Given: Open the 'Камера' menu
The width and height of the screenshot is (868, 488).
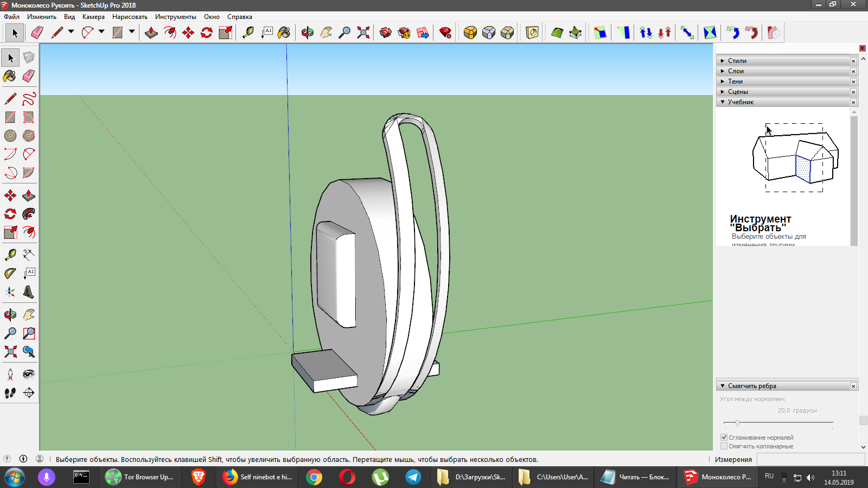Looking at the screenshot, I should tap(93, 17).
